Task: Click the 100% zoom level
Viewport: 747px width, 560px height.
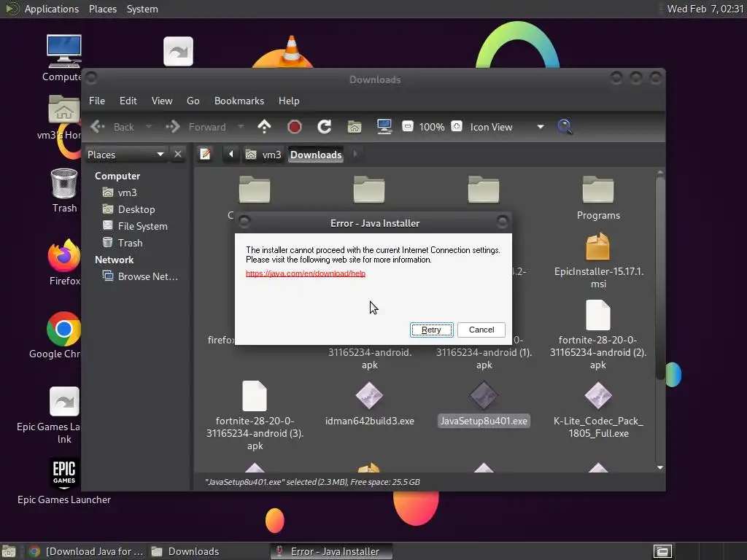Action: pyautogui.click(x=432, y=127)
